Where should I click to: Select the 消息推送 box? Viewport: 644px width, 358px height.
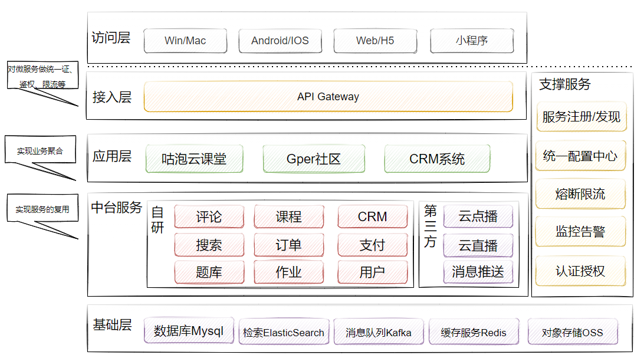[478, 272]
